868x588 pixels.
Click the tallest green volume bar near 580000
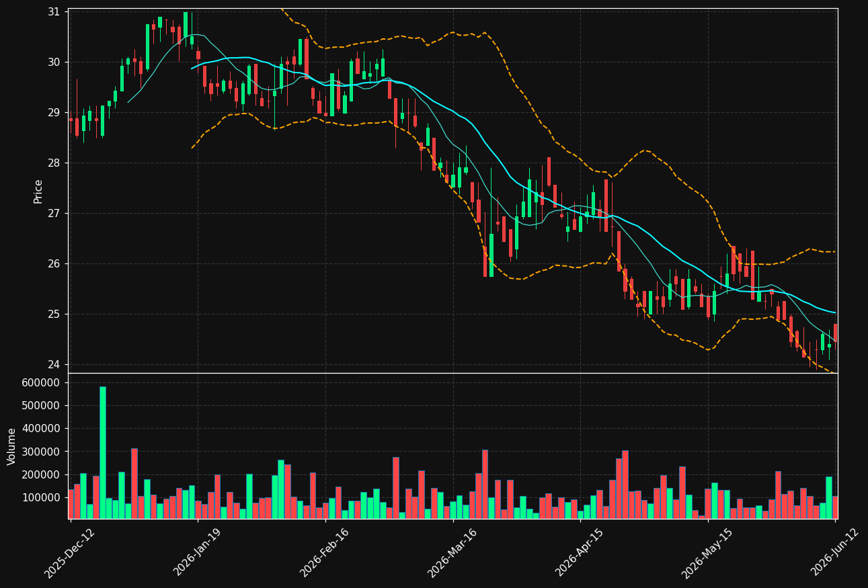click(x=102, y=452)
